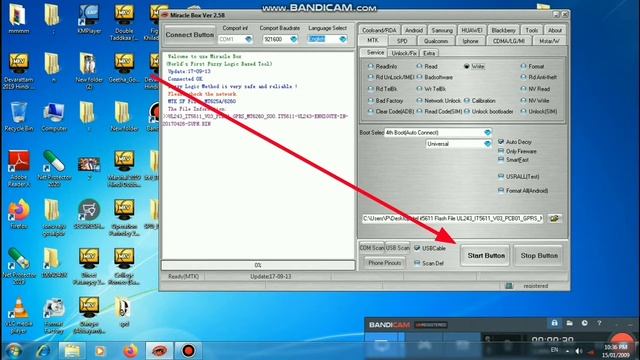Screen dimensions: 640x360
Task: Expand the Language Select dropdown
Action: click(x=343, y=39)
